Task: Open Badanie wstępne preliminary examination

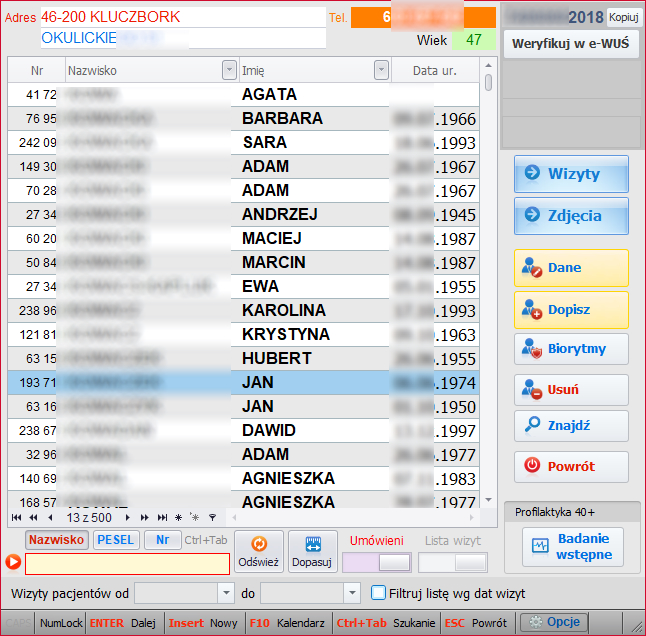Action: 572,547
